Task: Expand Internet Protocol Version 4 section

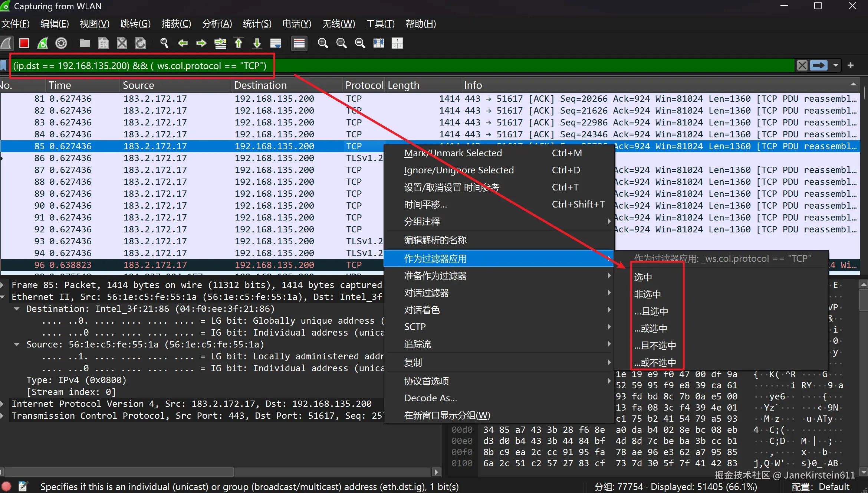Action: (3, 404)
